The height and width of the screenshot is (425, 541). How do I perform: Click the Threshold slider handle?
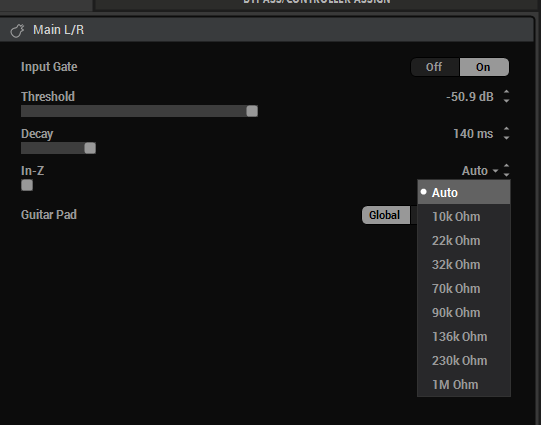[x=252, y=111]
